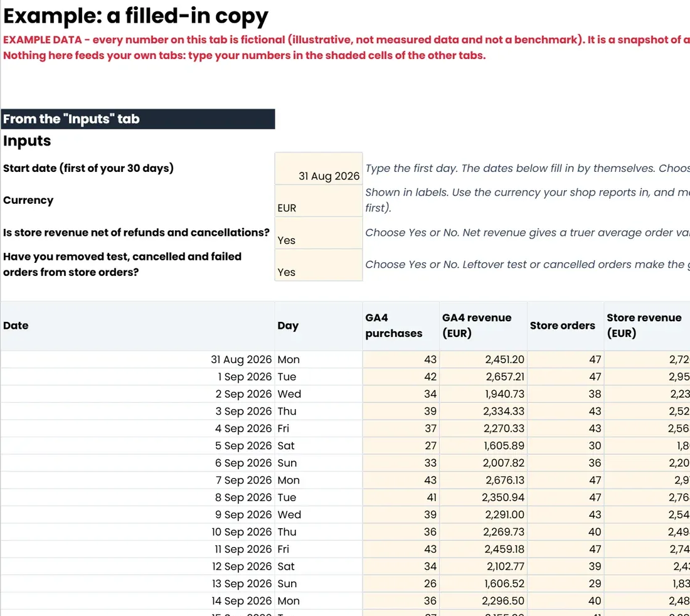Click the red 'EXAMPLE DATA' warning line

(x=346, y=40)
